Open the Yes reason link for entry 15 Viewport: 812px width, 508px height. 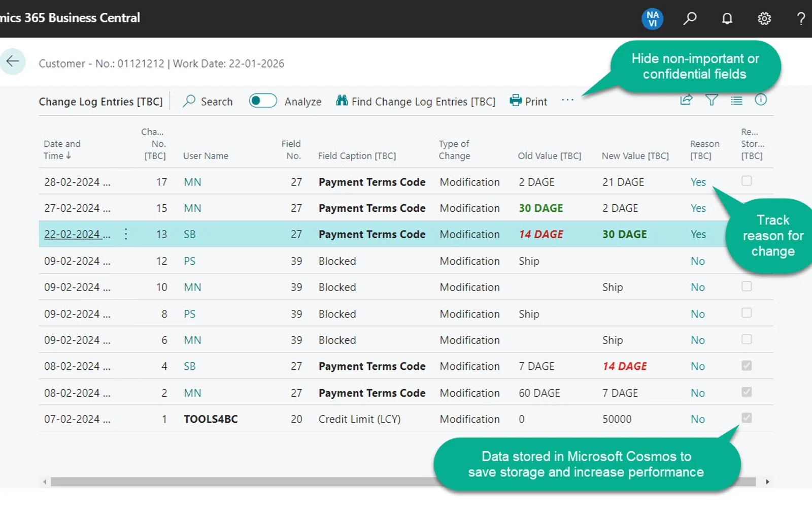(698, 208)
